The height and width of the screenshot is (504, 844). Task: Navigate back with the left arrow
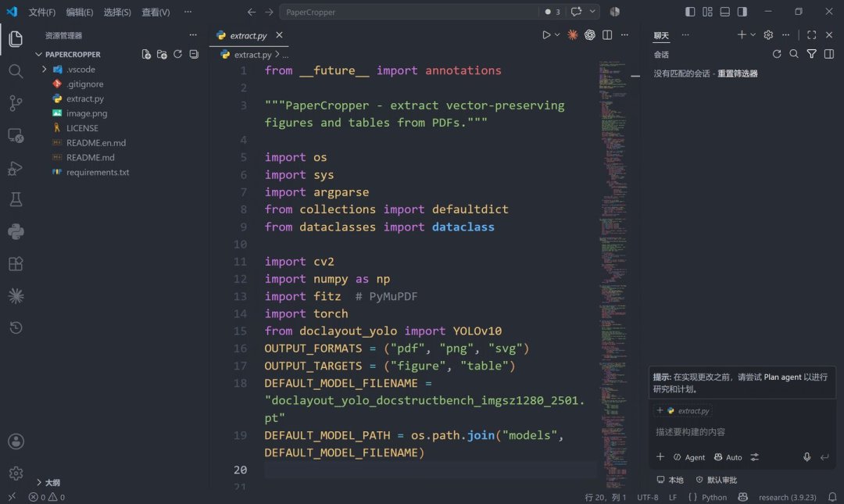point(252,12)
